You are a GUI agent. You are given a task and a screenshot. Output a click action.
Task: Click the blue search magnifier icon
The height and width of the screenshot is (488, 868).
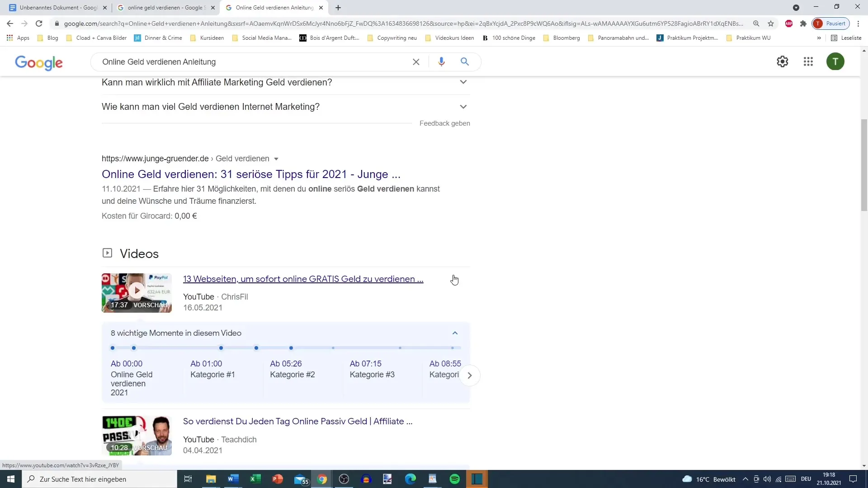pyautogui.click(x=465, y=62)
